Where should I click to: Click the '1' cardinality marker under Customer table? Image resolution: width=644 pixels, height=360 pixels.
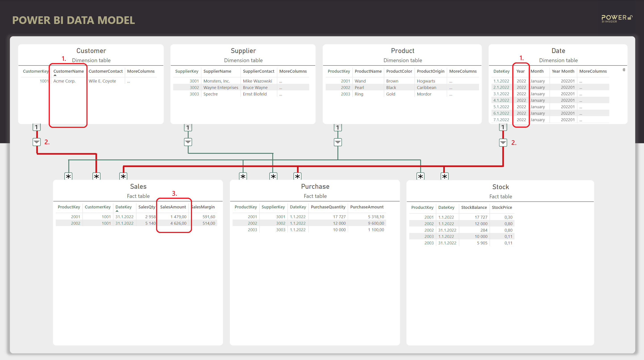tap(36, 127)
